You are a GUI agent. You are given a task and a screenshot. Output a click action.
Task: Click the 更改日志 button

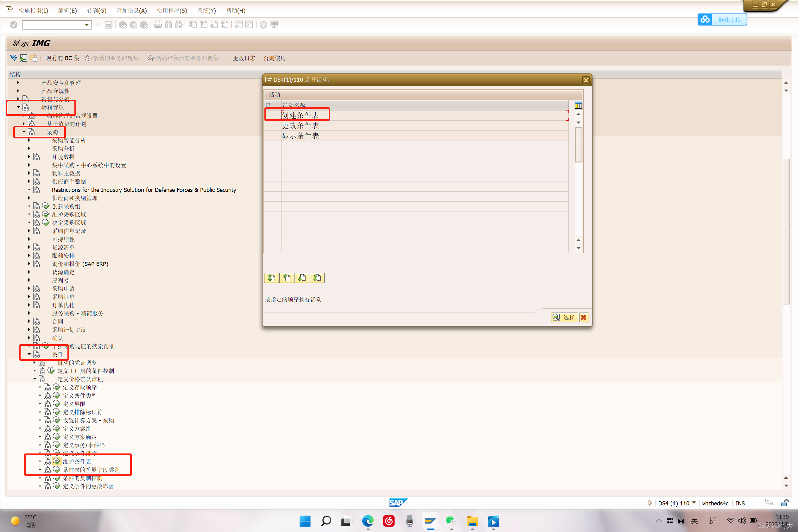244,58
